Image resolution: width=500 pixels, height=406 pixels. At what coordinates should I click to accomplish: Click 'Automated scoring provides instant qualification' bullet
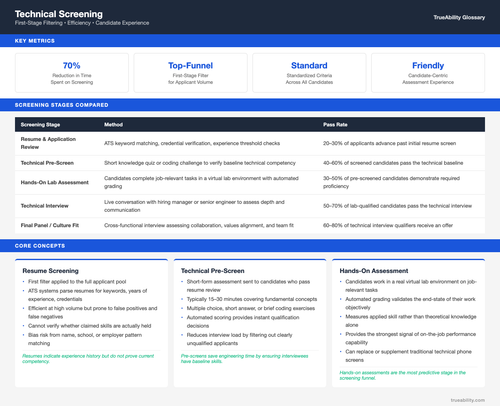[x=243, y=321]
